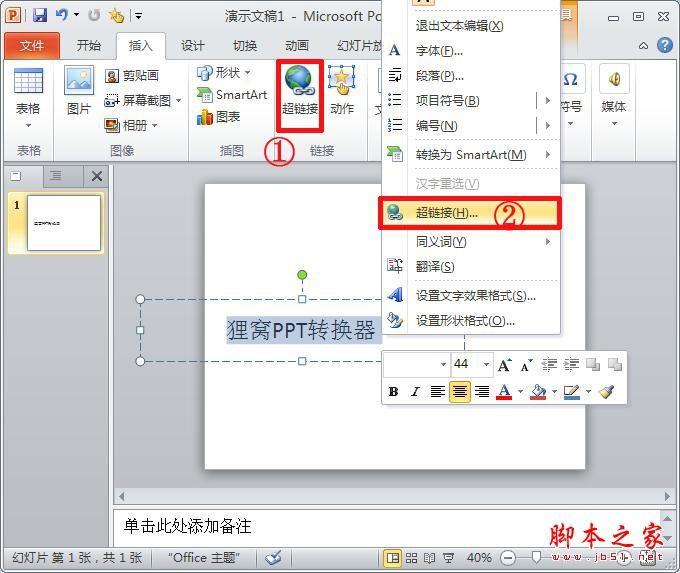The width and height of the screenshot is (680, 573).
Task: Click notes pane 单击此处添加备注
Action: pyautogui.click(x=187, y=527)
